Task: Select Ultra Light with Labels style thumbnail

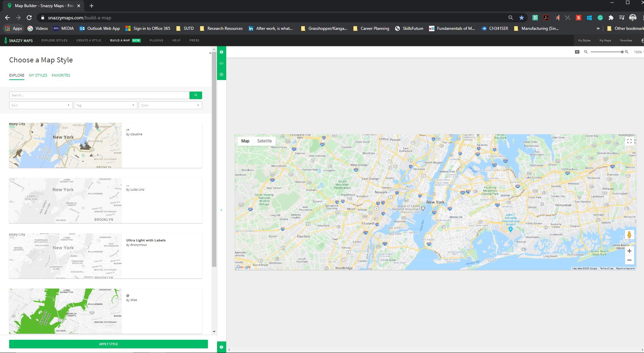Action: (x=65, y=256)
